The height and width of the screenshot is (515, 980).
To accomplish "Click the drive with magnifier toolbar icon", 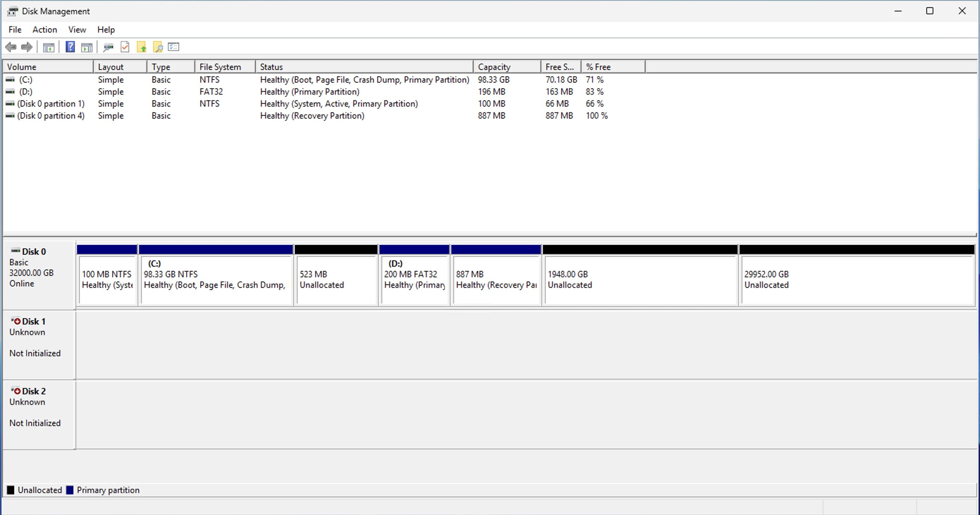I will [x=109, y=47].
